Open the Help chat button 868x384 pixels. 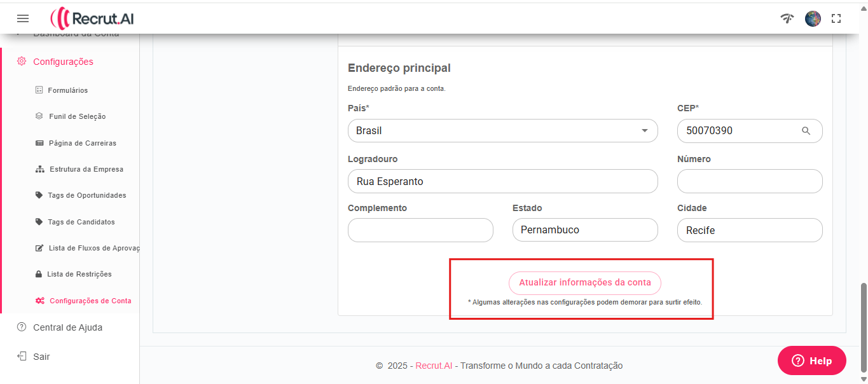click(811, 360)
